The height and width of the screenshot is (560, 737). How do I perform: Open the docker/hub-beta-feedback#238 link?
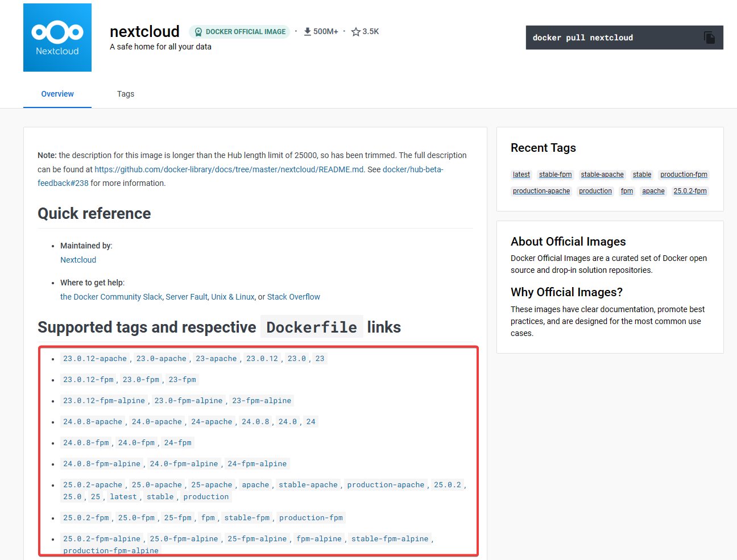[x=240, y=176]
